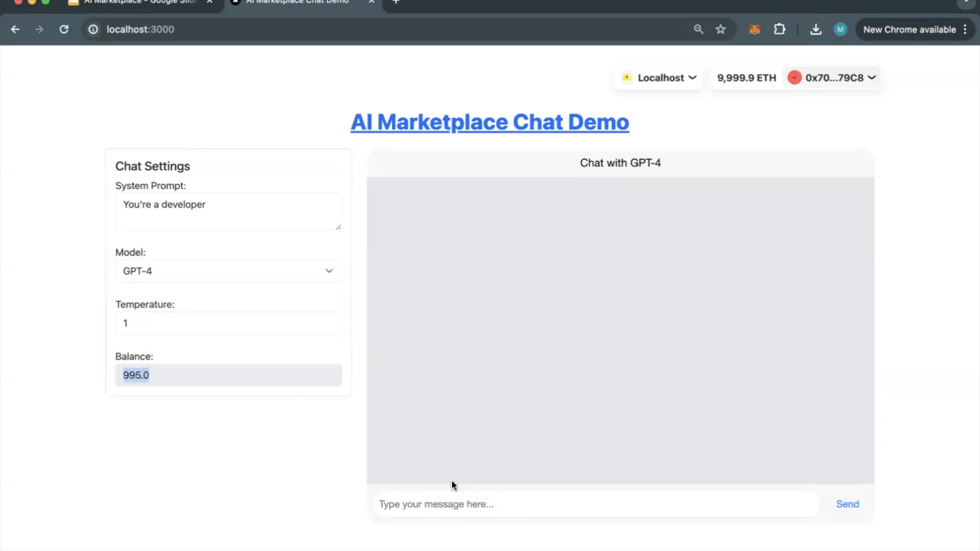Click the System Prompt resize handle
Viewport: 980px width, 551px height.
click(338, 227)
